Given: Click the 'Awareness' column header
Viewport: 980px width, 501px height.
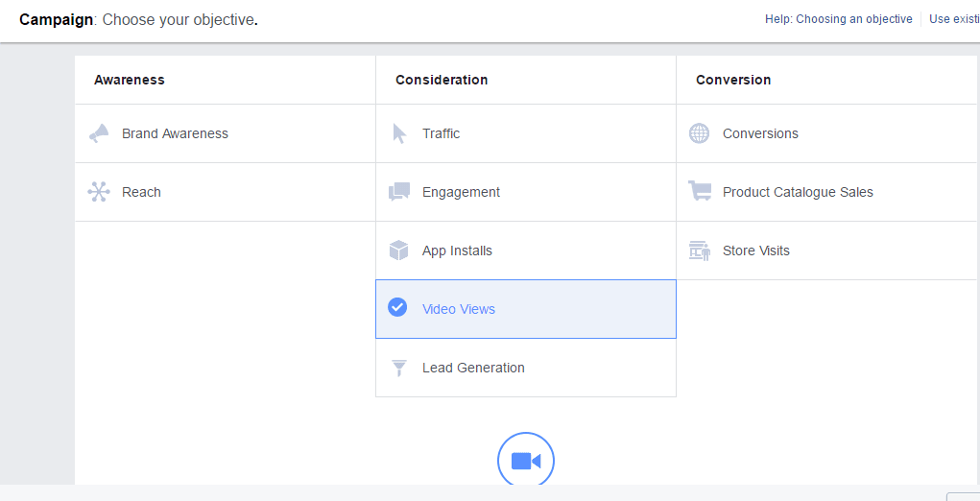Looking at the screenshot, I should click(x=130, y=80).
